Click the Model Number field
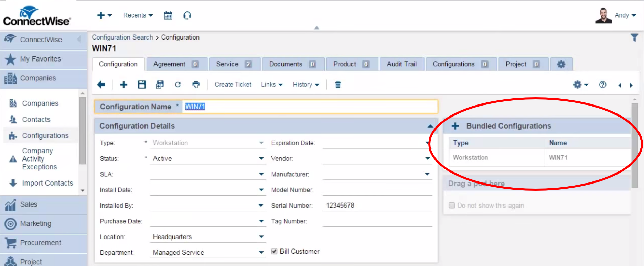 click(x=377, y=190)
